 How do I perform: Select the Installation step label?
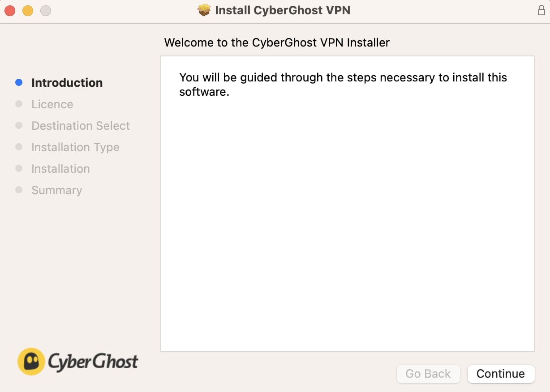click(x=60, y=169)
